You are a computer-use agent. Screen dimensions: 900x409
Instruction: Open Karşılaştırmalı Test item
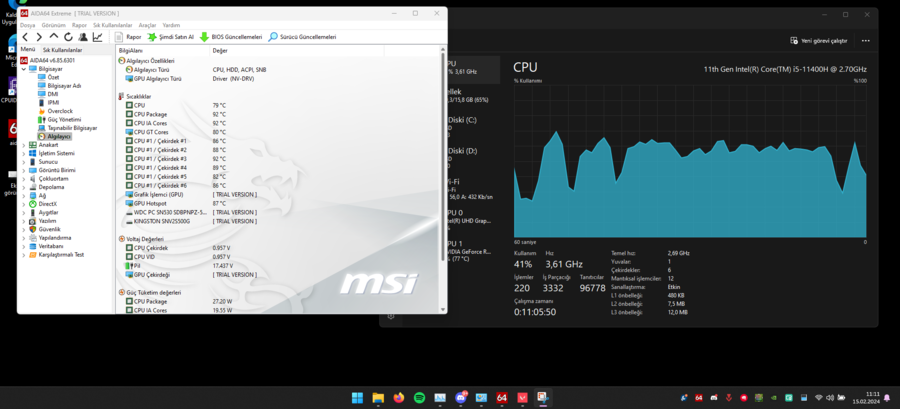click(61, 255)
